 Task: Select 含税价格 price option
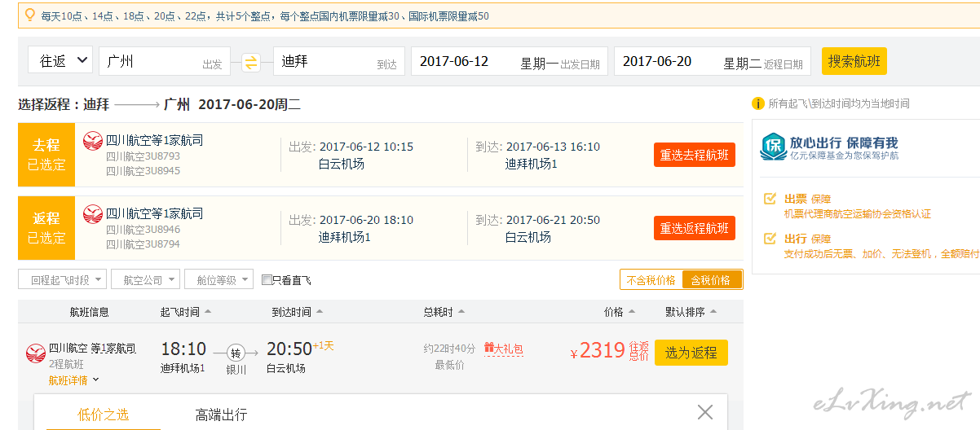712,280
